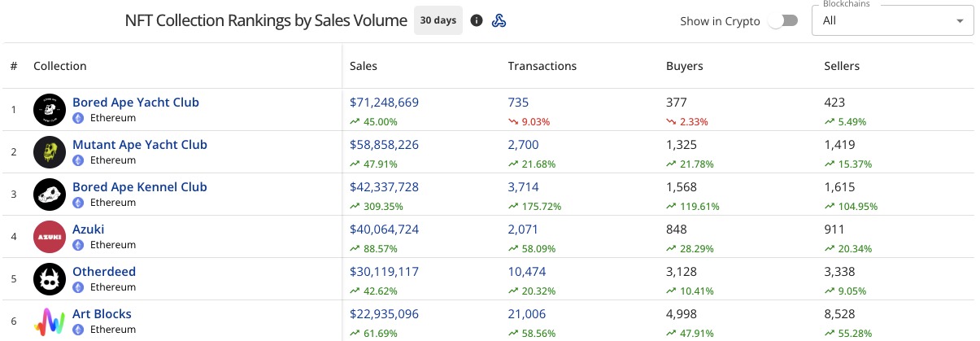Open the Blockchains dropdown

pyautogui.click(x=893, y=20)
